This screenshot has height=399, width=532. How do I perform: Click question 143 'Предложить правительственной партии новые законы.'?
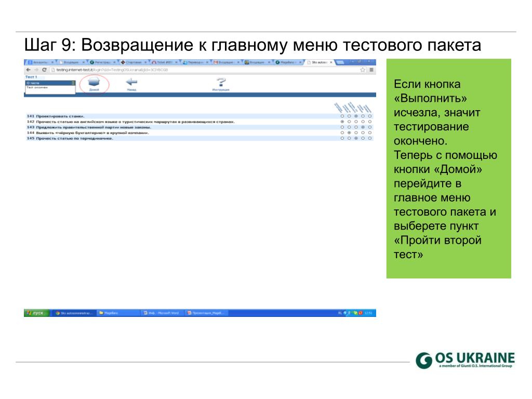click(x=94, y=127)
